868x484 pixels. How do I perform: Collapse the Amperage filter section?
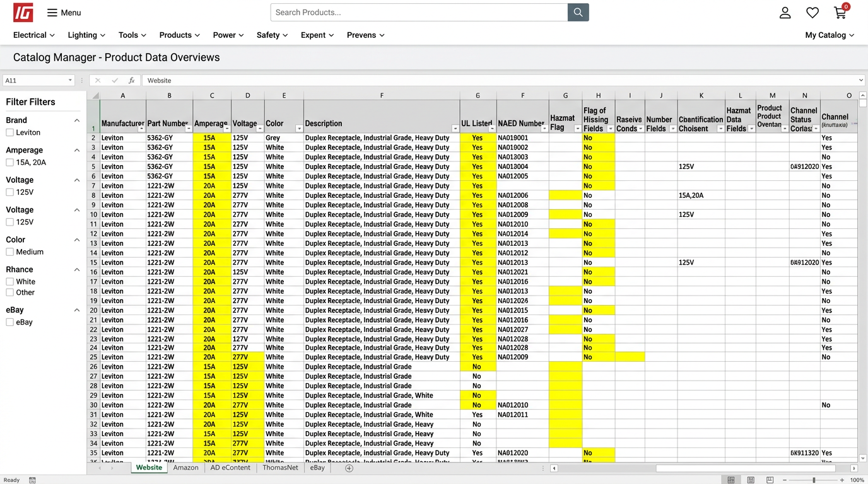pyautogui.click(x=77, y=150)
